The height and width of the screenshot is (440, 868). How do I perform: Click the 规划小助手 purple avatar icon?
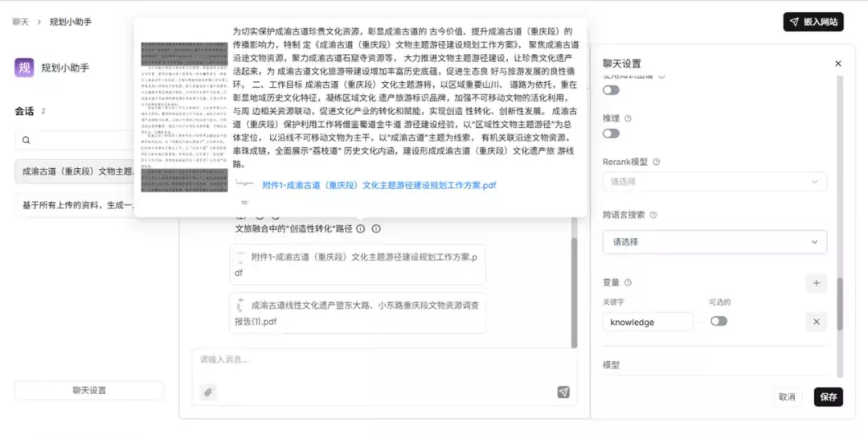pos(24,68)
